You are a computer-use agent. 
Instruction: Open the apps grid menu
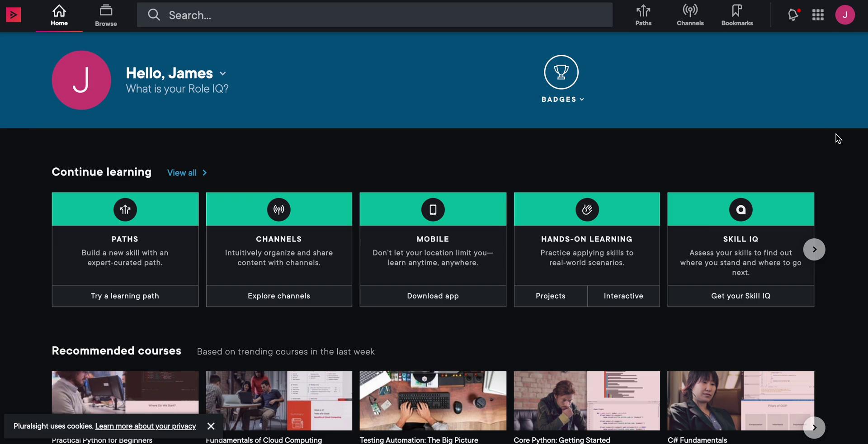point(818,15)
